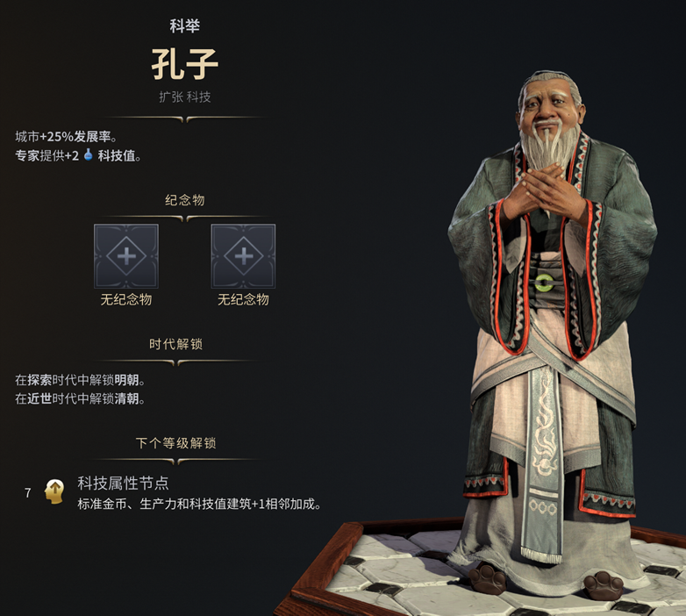Click the 扩张 attribute tag
Screen dimensions: 686x616
pos(171,97)
